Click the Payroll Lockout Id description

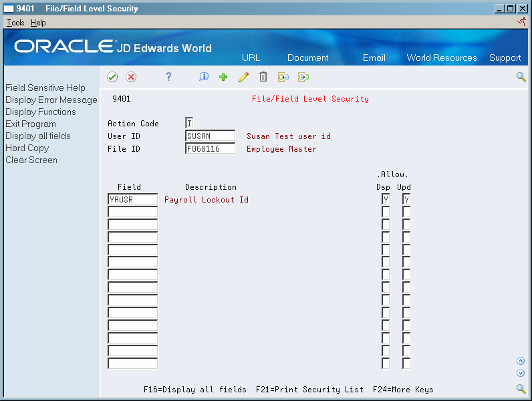[x=207, y=199]
